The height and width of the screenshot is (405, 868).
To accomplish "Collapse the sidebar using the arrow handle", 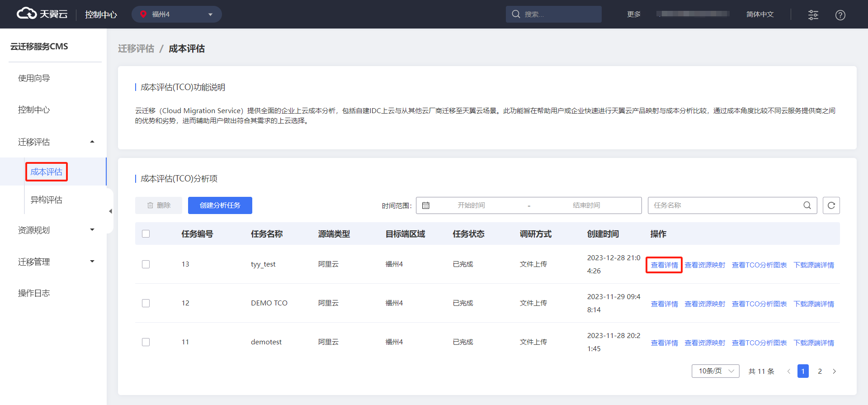I will [x=110, y=211].
